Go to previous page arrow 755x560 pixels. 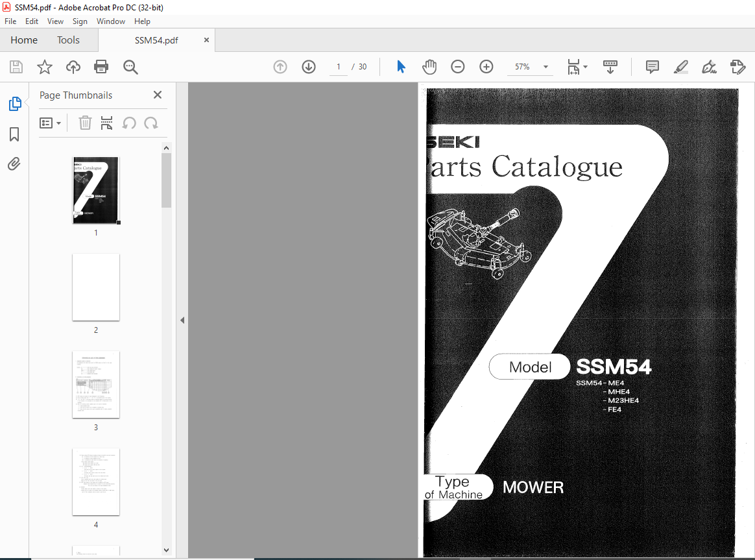click(x=280, y=67)
